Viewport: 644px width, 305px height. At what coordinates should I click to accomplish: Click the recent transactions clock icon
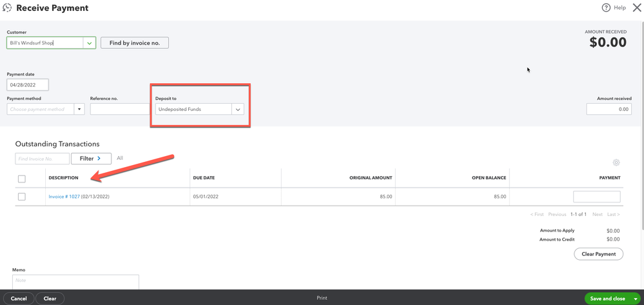7,8
